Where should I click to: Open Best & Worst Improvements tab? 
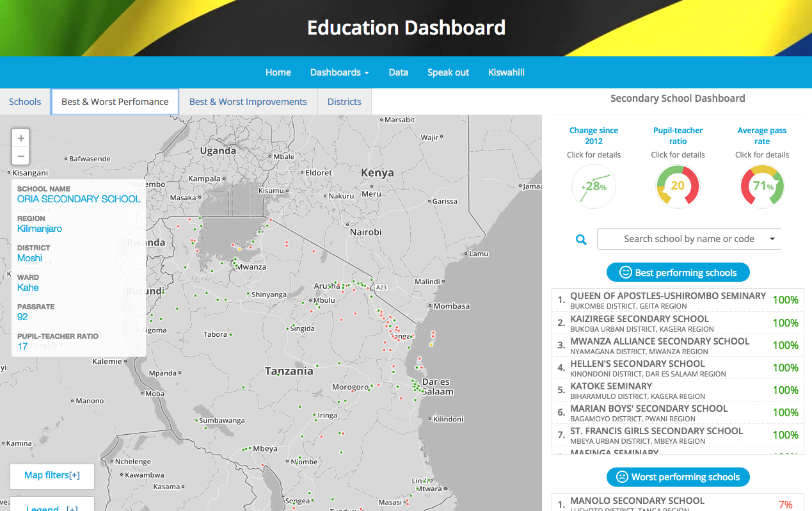(248, 102)
